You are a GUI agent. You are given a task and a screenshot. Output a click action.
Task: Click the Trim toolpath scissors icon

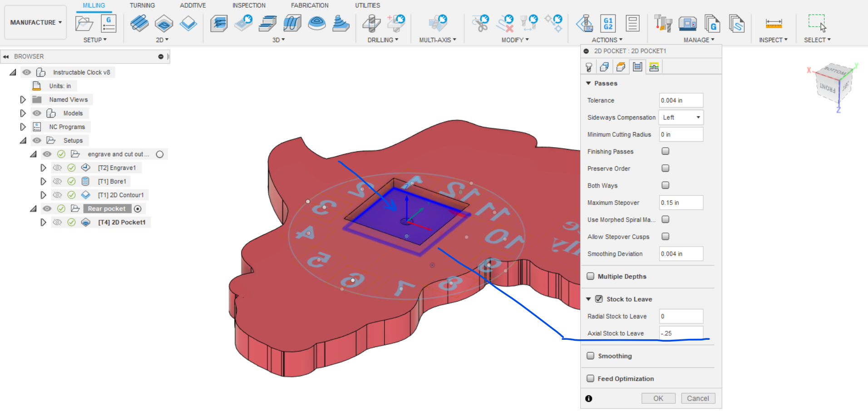(480, 23)
